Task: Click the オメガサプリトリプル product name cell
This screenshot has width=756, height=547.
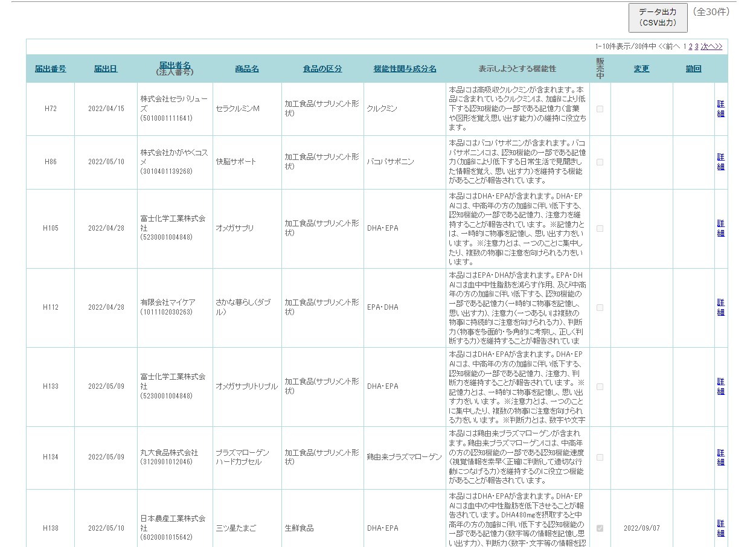Action: click(x=246, y=386)
